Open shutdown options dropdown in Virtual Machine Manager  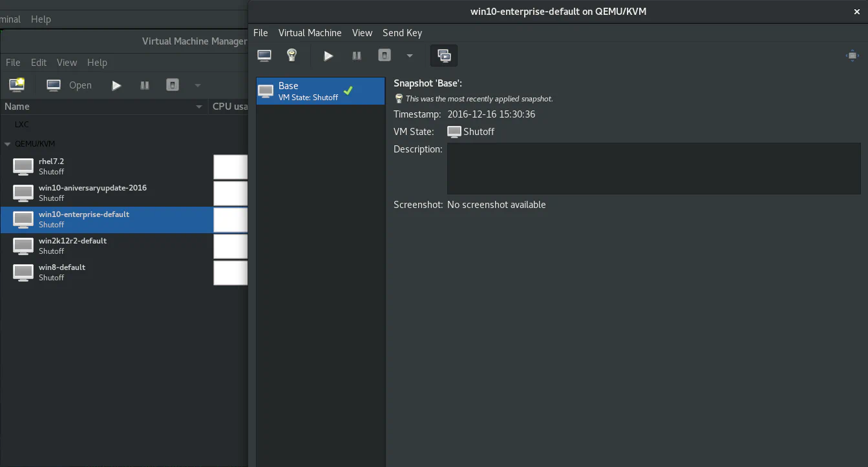coord(198,85)
